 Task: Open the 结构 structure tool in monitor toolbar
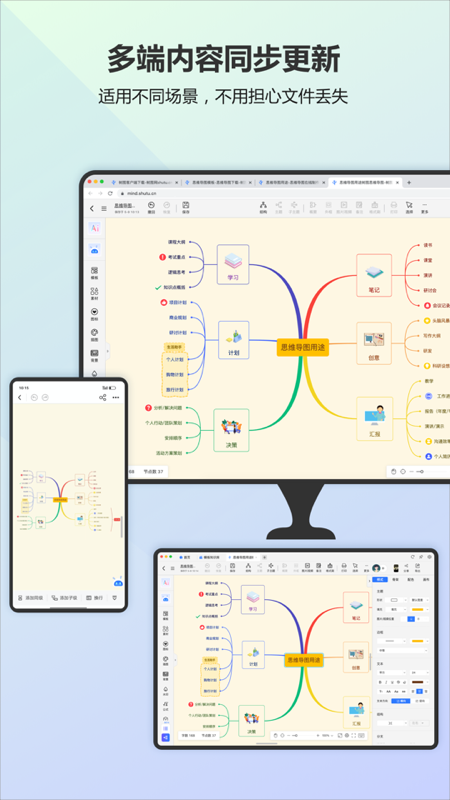(x=263, y=207)
